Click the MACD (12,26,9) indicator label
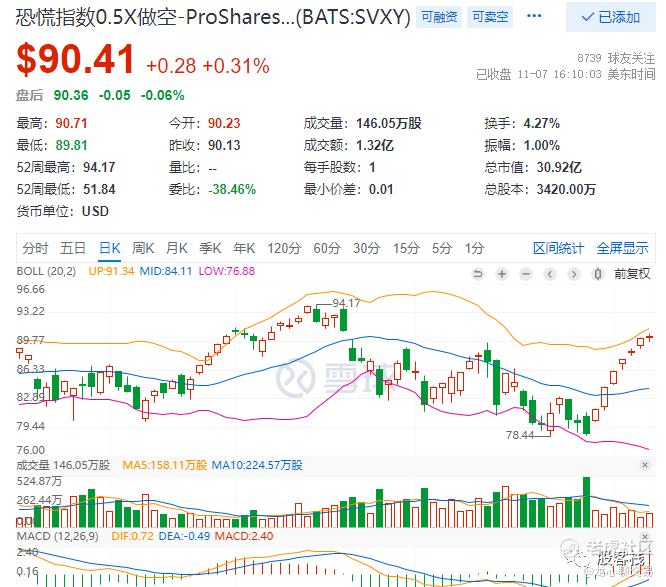This screenshot has height=587, width=666. point(57,536)
